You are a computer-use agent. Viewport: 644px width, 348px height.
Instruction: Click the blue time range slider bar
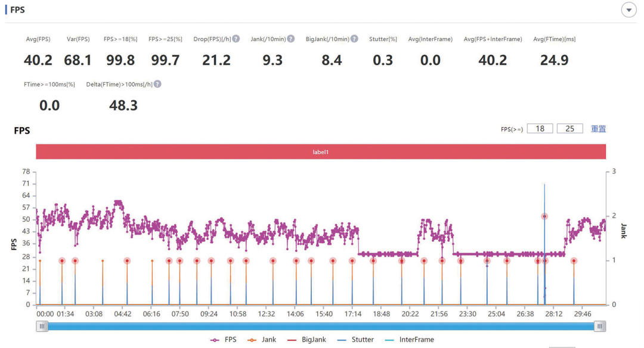click(x=321, y=326)
